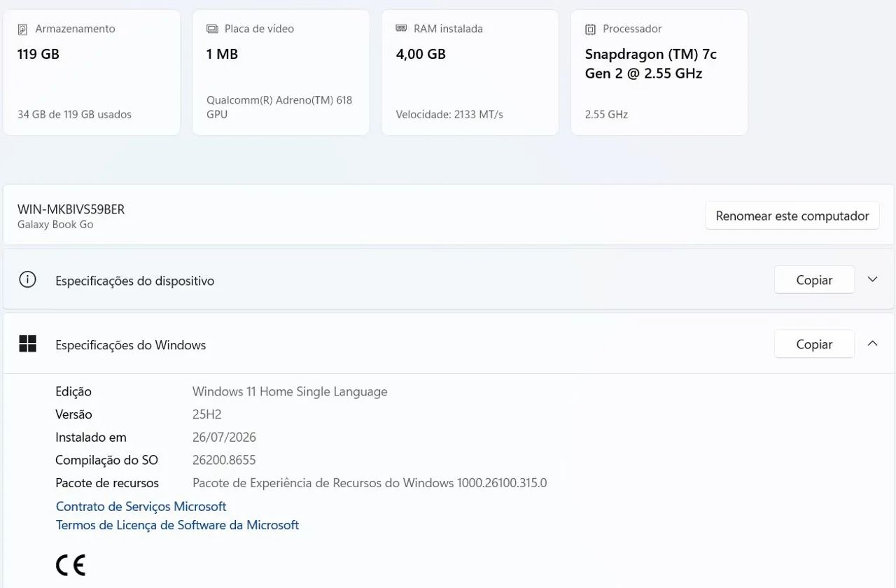This screenshot has width=896, height=588.
Task: Click the Pacote de recursos label
Action: tap(107, 483)
